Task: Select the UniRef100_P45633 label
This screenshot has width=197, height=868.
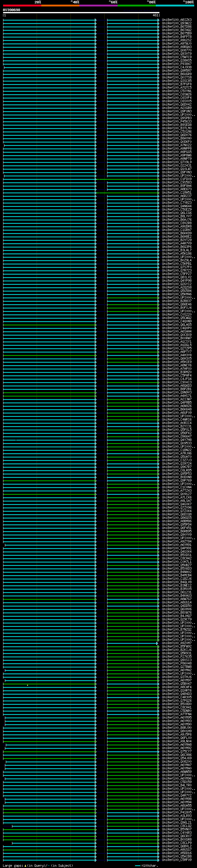Action: (177, 121)
